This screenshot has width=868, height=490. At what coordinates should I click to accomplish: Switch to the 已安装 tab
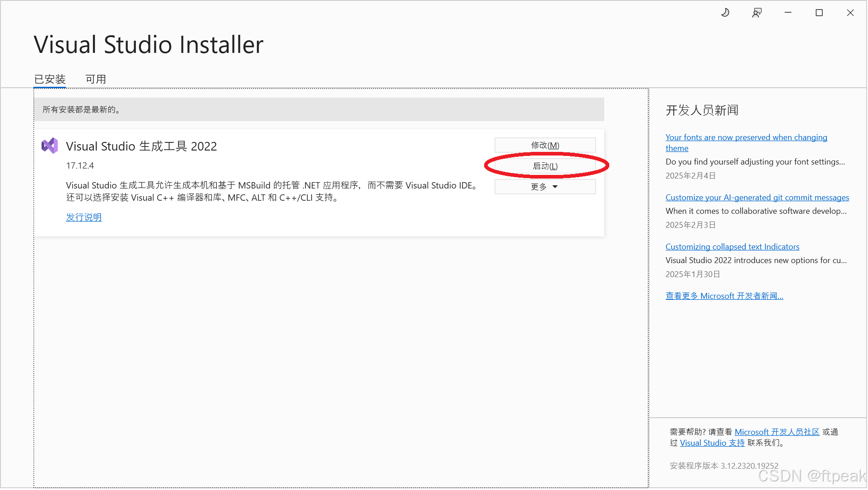point(50,80)
